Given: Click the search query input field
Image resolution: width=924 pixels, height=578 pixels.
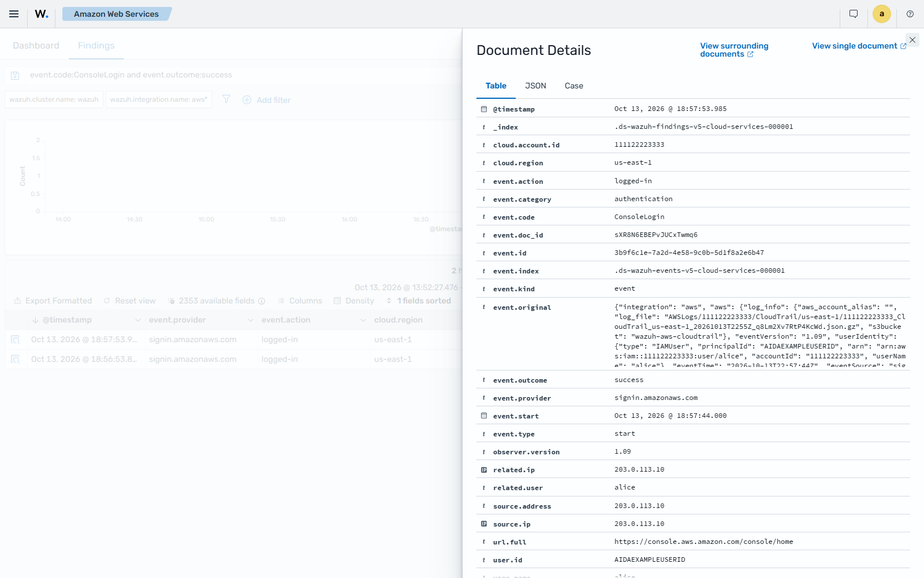Looking at the screenshot, I should (243, 75).
